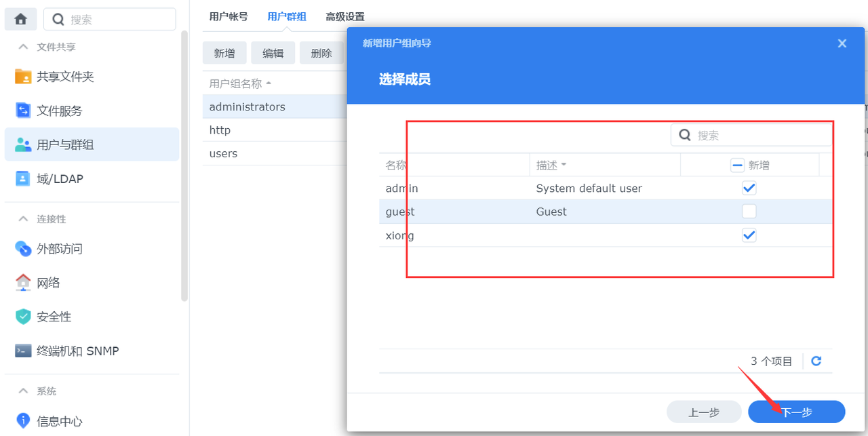
Task: Open the 描述 column dropdown arrow
Action: coord(564,165)
